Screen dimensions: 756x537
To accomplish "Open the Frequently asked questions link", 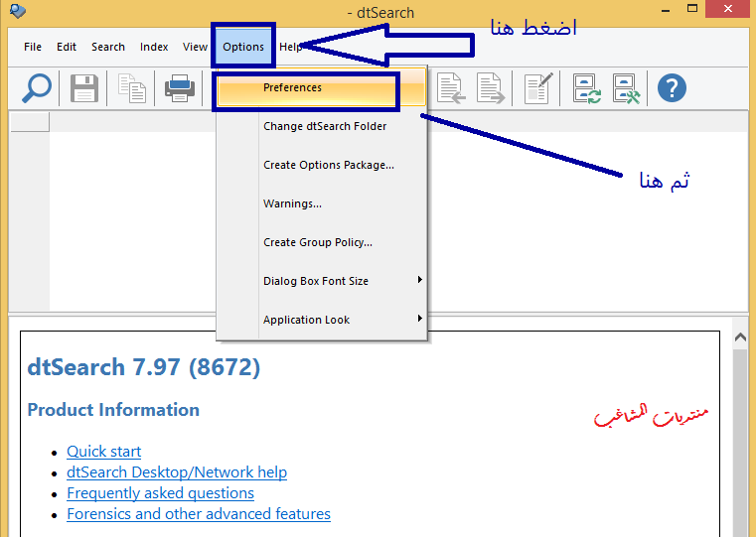I will pyautogui.click(x=160, y=493).
